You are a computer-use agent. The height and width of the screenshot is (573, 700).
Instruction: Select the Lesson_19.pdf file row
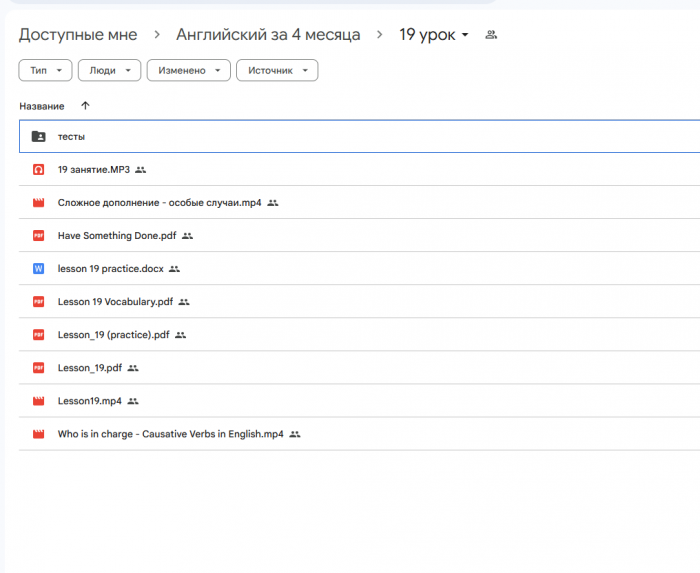[90, 368]
